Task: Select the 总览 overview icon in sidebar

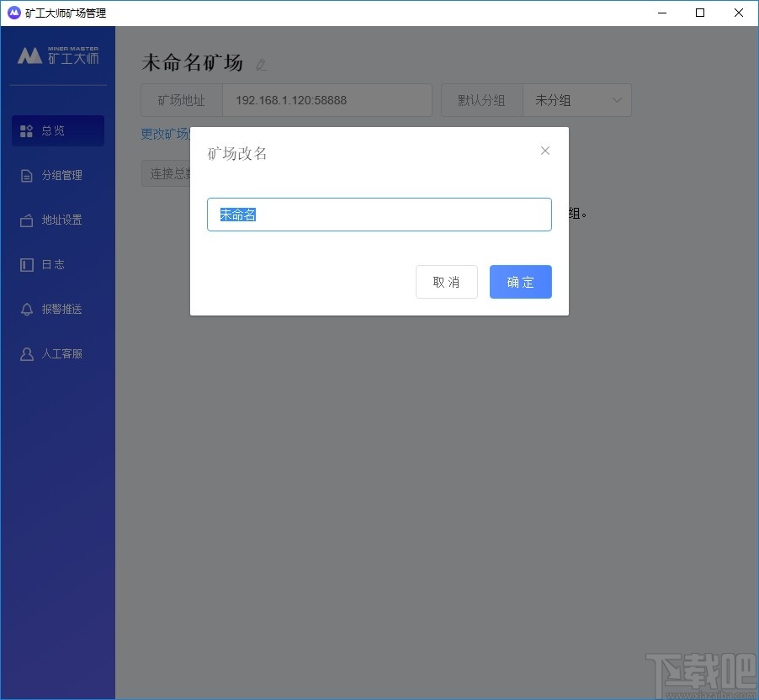Action: click(26, 130)
